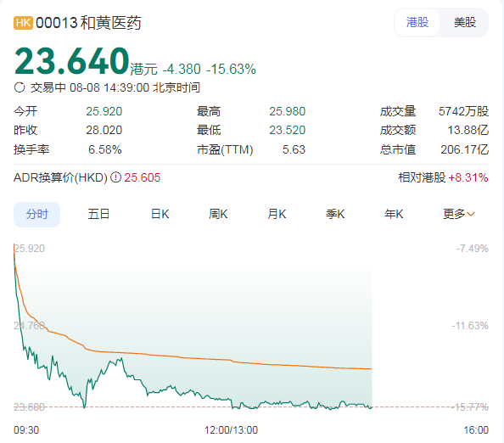504x443 pixels.
Task: Click the 成交额 value 13.88亿
Action: pyautogui.click(x=468, y=130)
